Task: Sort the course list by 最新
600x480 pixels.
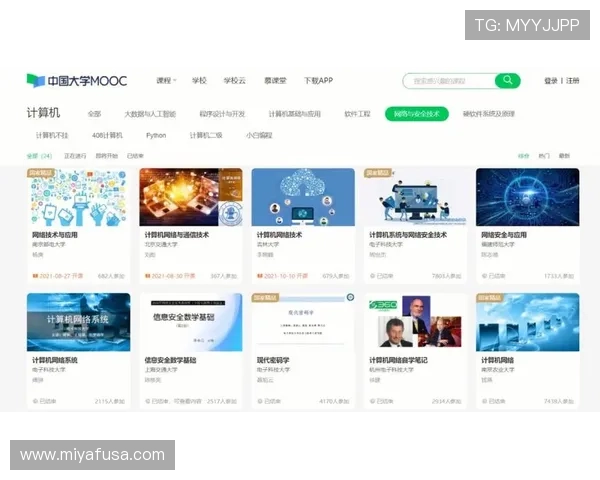Action: [565, 156]
